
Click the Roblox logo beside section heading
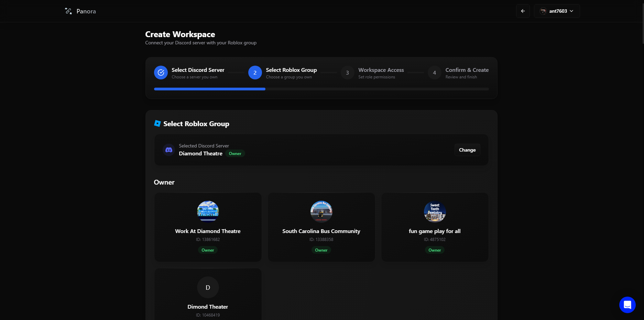(x=157, y=124)
